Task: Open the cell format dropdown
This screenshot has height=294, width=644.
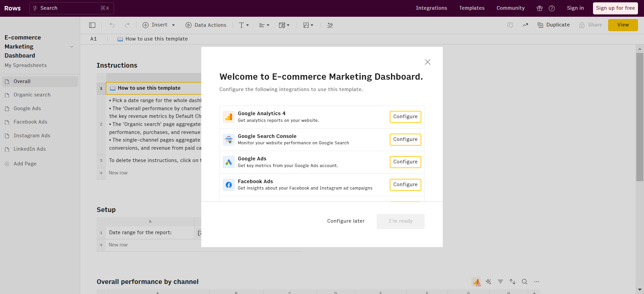Action: (284, 25)
